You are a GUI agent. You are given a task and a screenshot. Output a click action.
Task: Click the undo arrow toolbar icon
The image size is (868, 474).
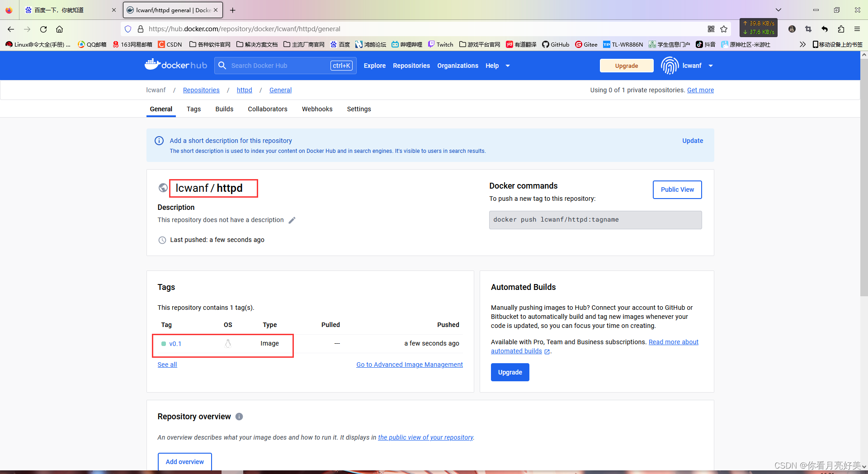click(x=825, y=29)
